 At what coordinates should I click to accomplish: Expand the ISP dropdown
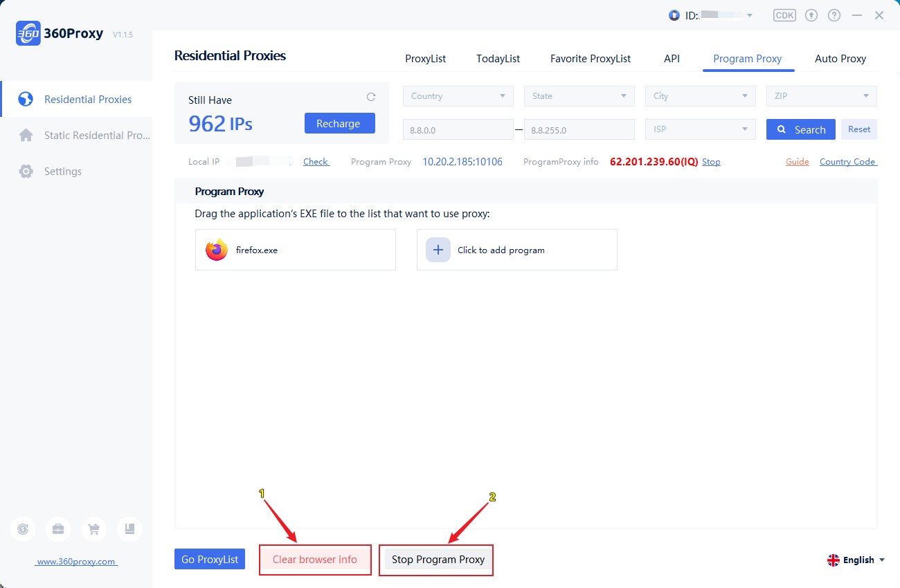(x=701, y=129)
